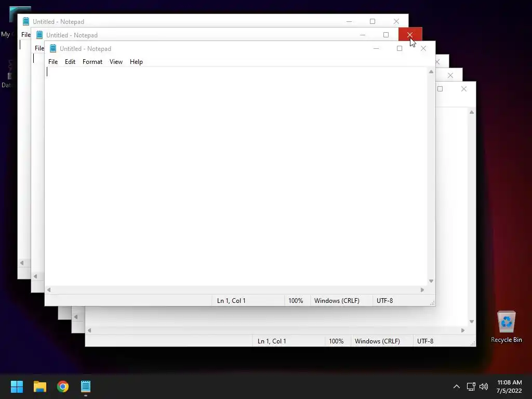Click Windows (CRLF) in lowest Notepad status bar
The image size is (532, 399).
[377, 341]
